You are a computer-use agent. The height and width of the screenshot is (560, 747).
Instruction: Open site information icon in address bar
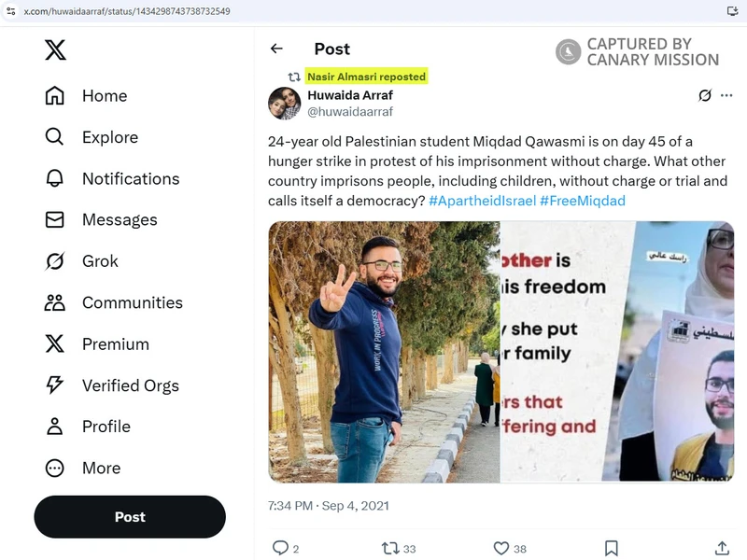pyautogui.click(x=10, y=11)
